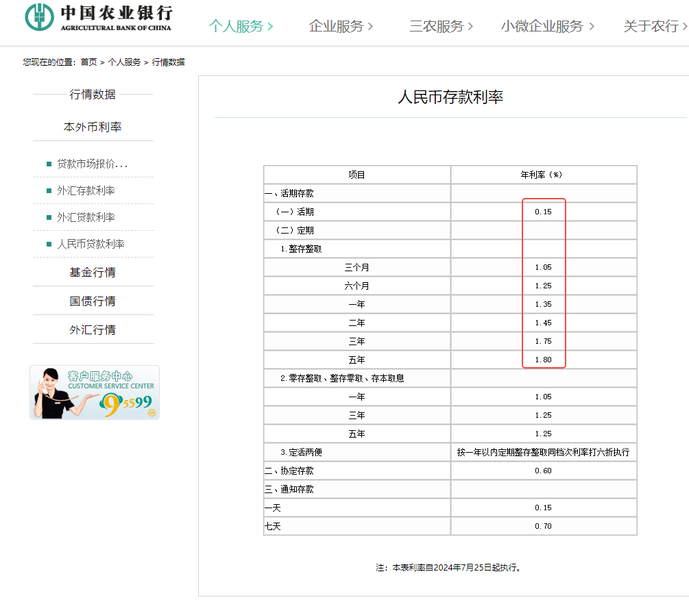Open the 个人服务 navigation menu
This screenshot has width=689, height=600.
point(240,26)
